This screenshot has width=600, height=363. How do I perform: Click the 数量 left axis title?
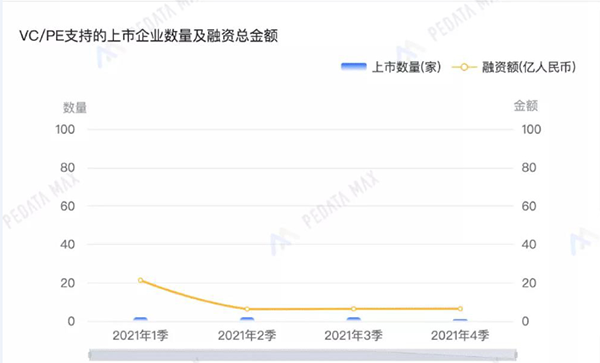coord(75,107)
